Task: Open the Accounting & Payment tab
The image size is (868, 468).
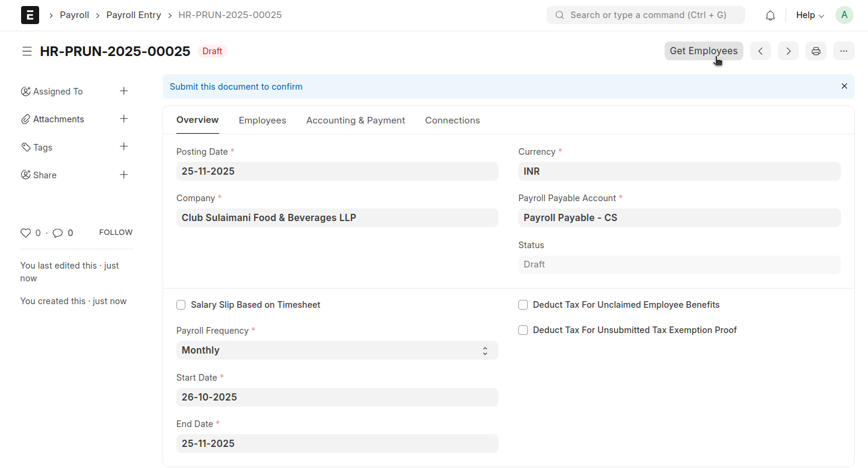Action: click(355, 120)
